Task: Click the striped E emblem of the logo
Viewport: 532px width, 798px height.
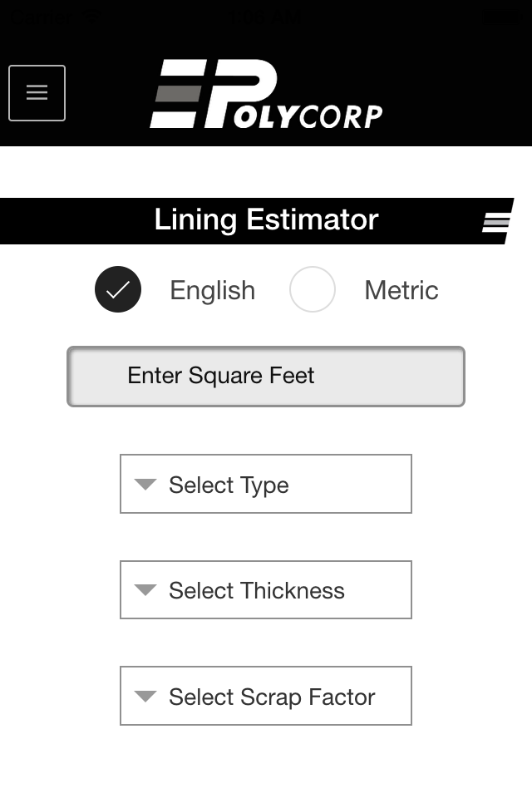Action: coord(178,94)
